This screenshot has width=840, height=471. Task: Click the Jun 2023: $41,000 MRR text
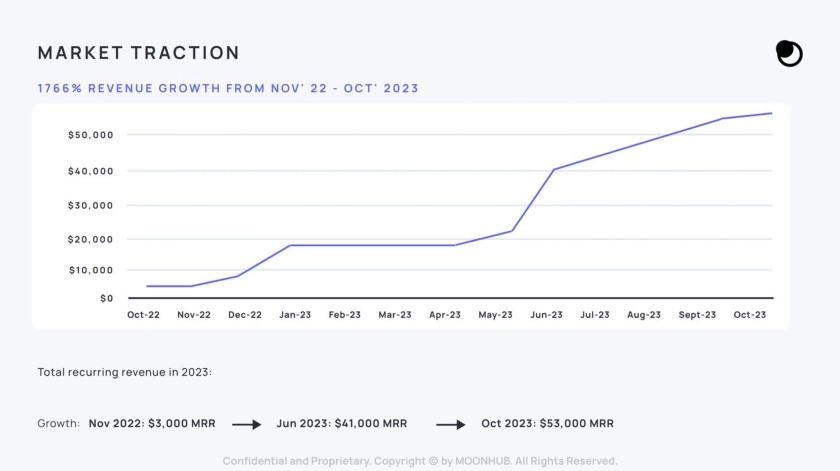342,424
